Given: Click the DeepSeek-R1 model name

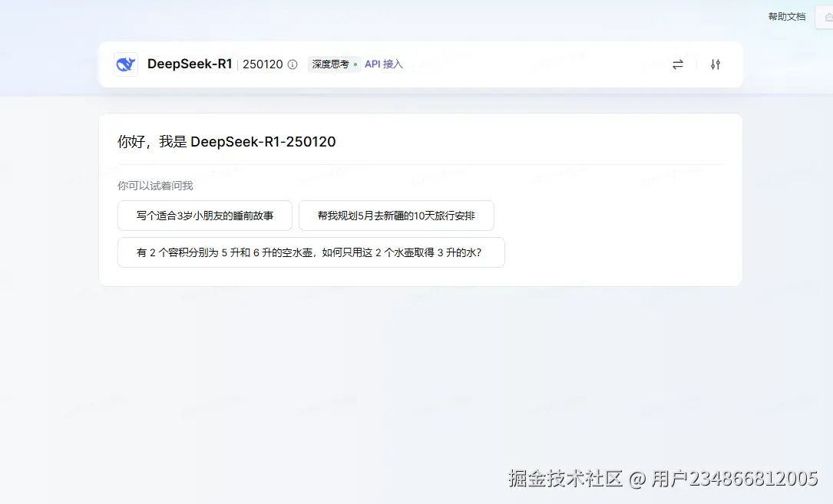Looking at the screenshot, I should [x=190, y=64].
